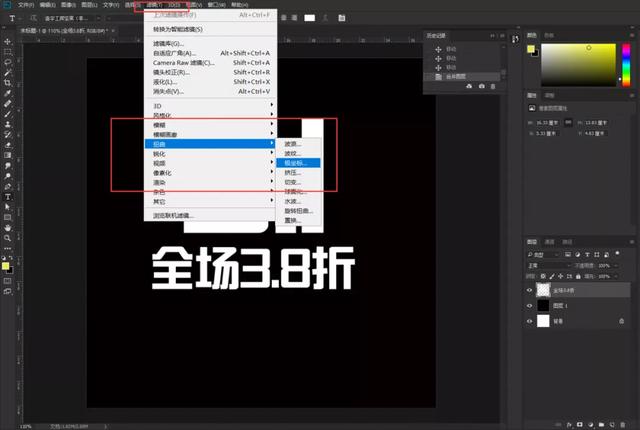Click 浏览联机滤镜 at menu bottom
The image size is (640, 430).
tap(175, 215)
